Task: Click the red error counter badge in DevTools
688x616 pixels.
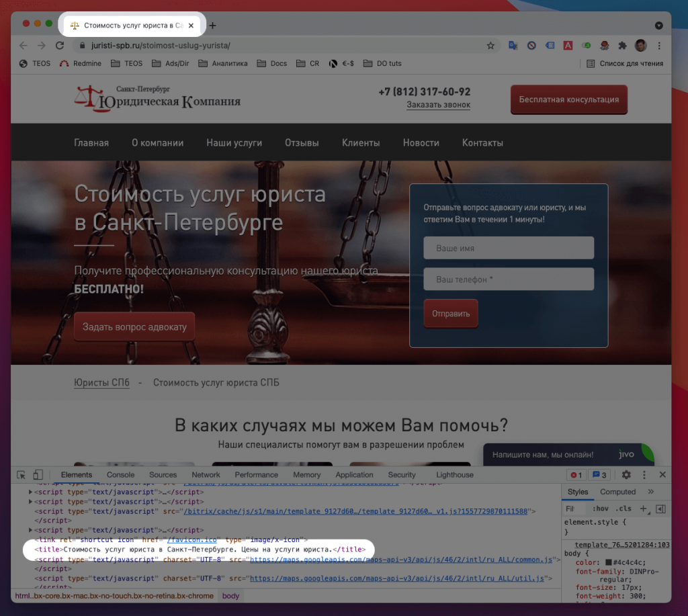Action: [576, 475]
